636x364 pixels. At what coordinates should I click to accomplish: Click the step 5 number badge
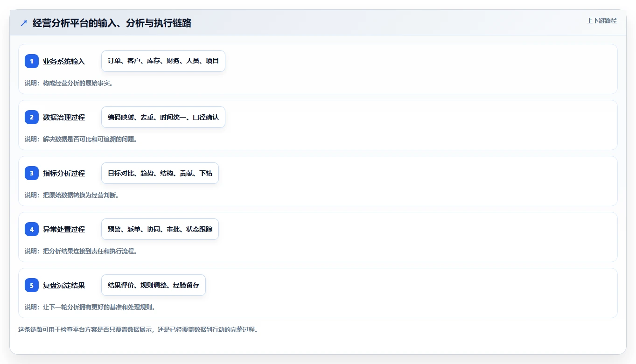(32, 285)
